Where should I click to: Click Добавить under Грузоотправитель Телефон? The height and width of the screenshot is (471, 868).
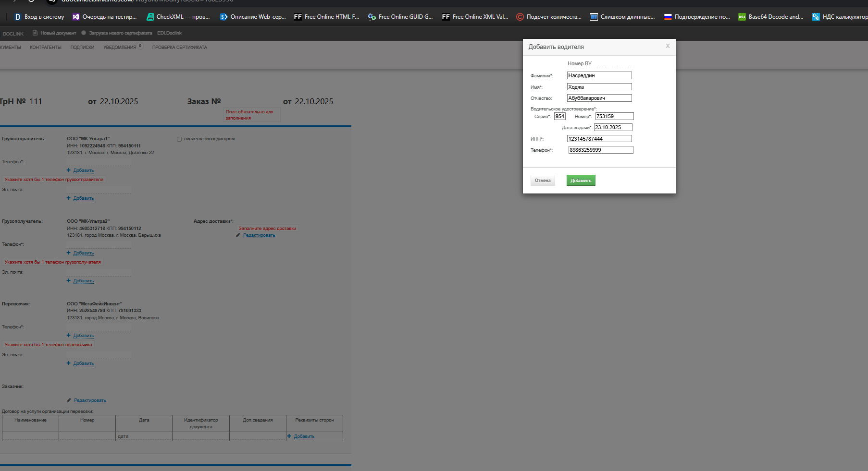coord(83,170)
